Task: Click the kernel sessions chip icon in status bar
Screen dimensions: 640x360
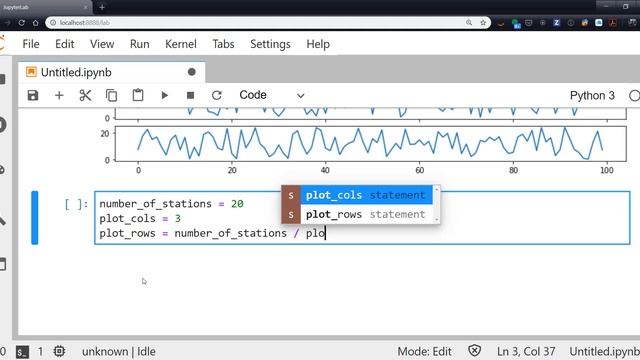Action: click(x=59, y=351)
